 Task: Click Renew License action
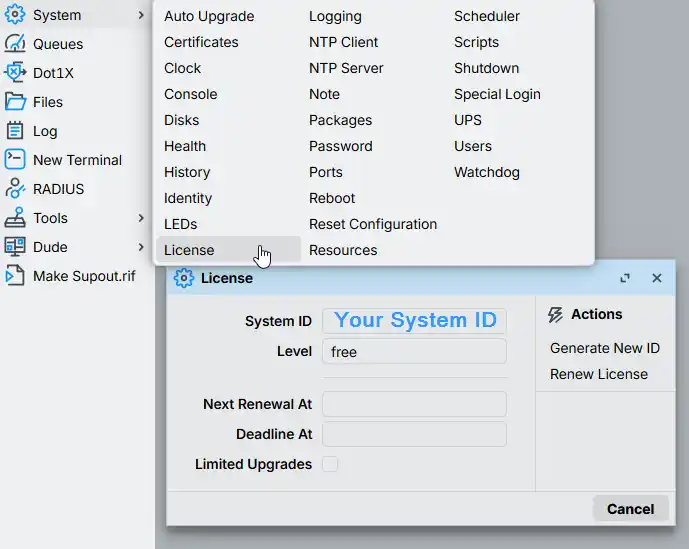[x=599, y=374]
